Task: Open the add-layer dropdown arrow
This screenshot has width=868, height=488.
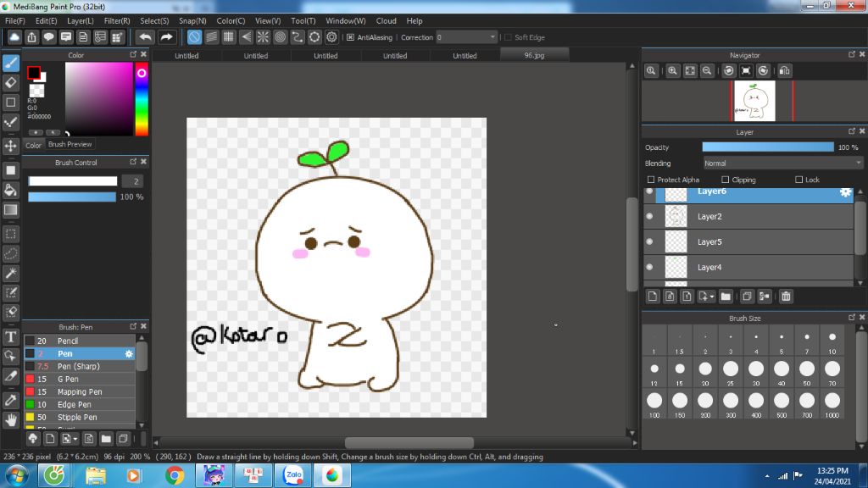Action: [712, 297]
